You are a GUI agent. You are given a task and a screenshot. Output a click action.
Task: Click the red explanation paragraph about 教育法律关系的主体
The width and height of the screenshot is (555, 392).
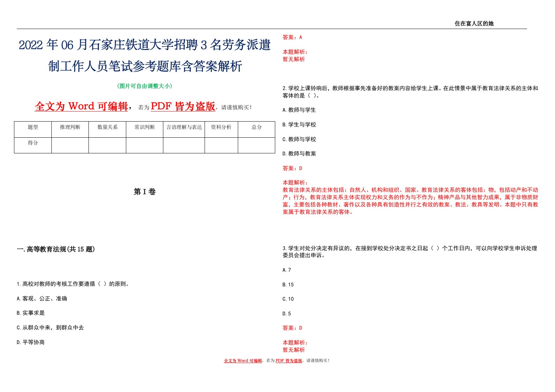(410, 201)
